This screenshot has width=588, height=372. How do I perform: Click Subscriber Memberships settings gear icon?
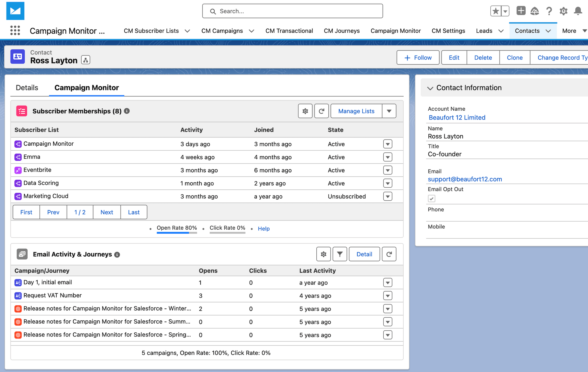305,111
